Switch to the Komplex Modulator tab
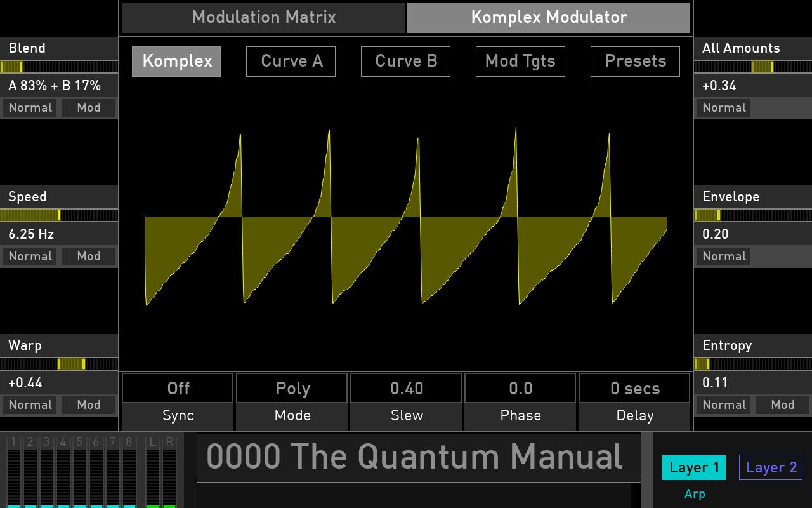 (548, 17)
